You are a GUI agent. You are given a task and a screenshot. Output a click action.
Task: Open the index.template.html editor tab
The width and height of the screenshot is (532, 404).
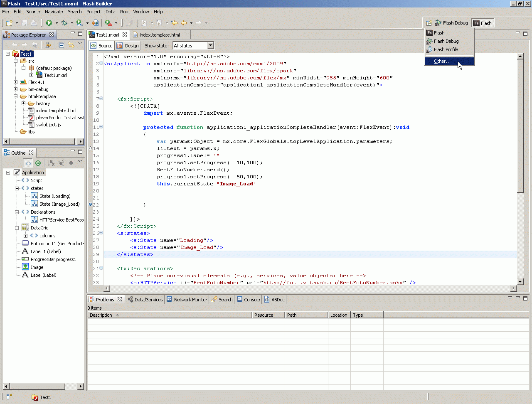(159, 35)
